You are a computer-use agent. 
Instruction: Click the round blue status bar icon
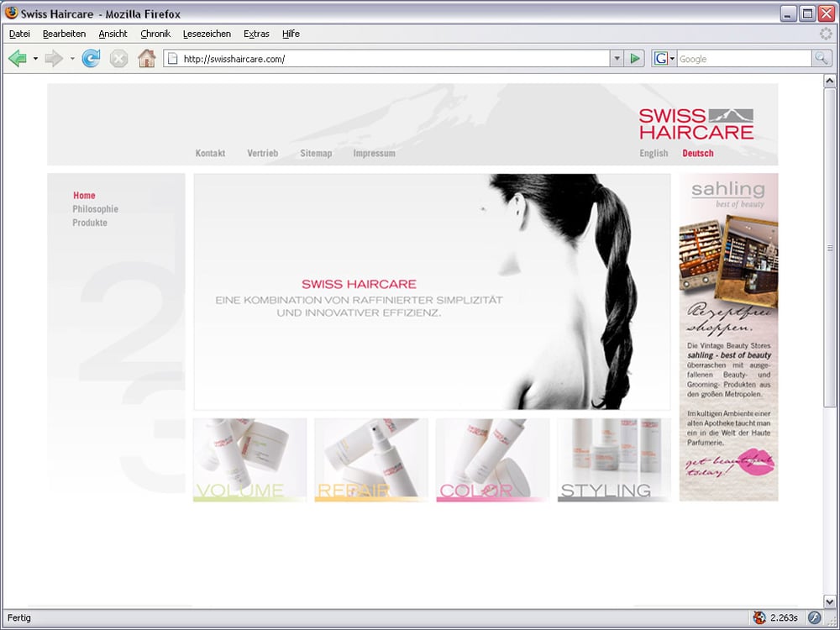click(x=814, y=617)
